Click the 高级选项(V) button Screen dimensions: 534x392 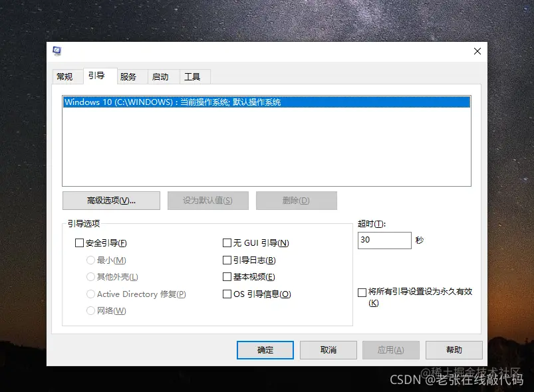coord(110,200)
